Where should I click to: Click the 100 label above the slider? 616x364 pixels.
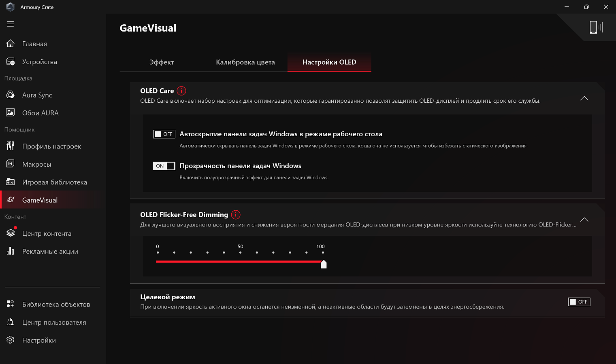pos(320,246)
